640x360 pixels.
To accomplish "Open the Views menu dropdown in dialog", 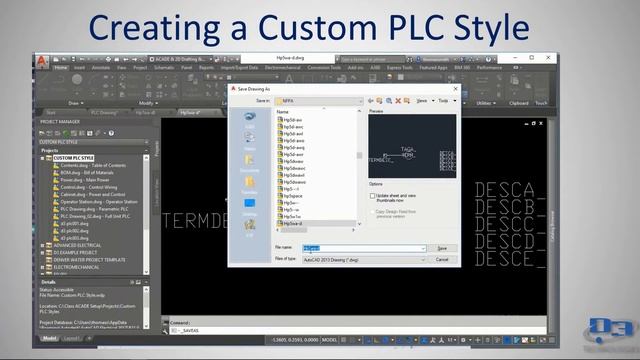I will pos(424,101).
